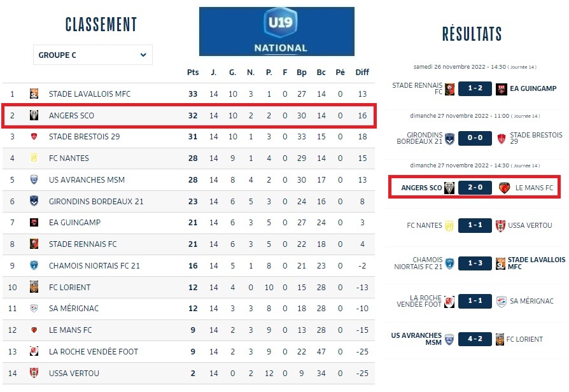Select FC Lorient team name in table
This screenshot has height=392, width=569.
[70, 287]
